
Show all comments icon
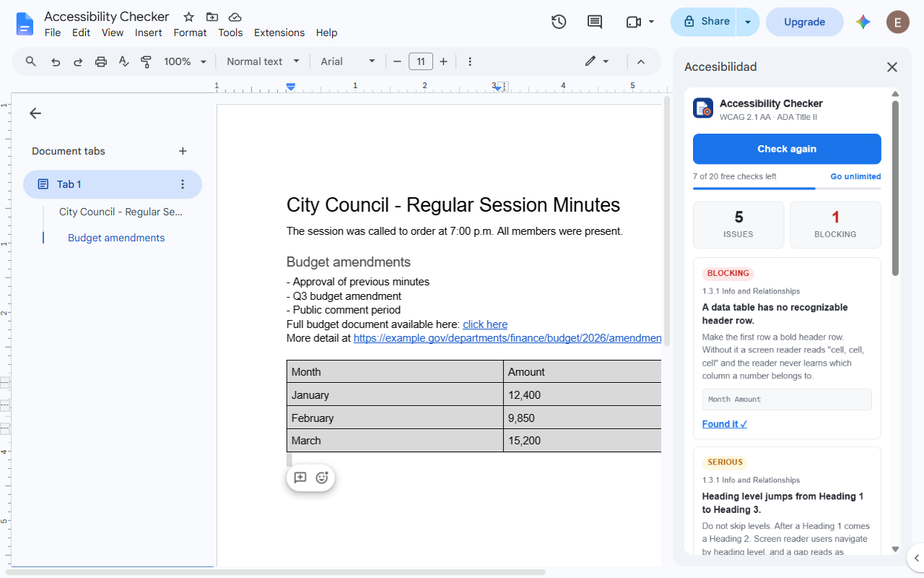(595, 22)
